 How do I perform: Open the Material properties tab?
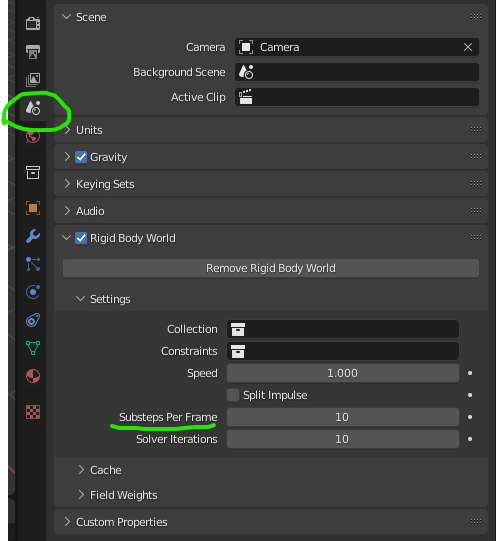click(33, 376)
